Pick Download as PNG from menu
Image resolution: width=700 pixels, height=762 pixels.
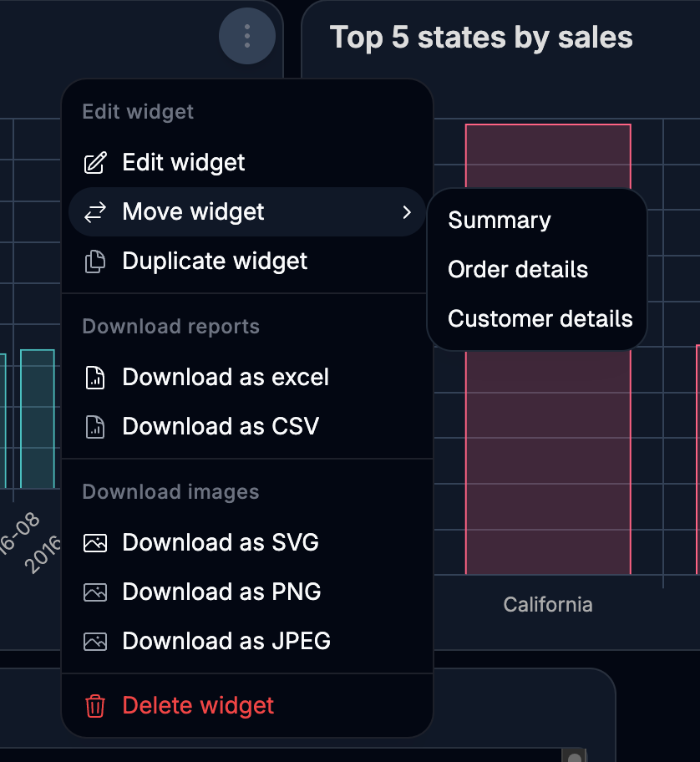pos(221,592)
